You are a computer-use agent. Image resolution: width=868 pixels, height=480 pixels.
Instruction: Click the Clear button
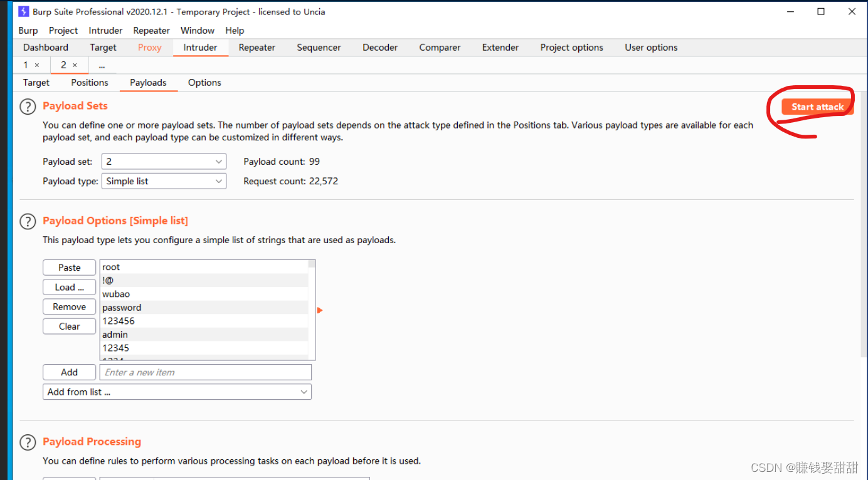tap(69, 326)
